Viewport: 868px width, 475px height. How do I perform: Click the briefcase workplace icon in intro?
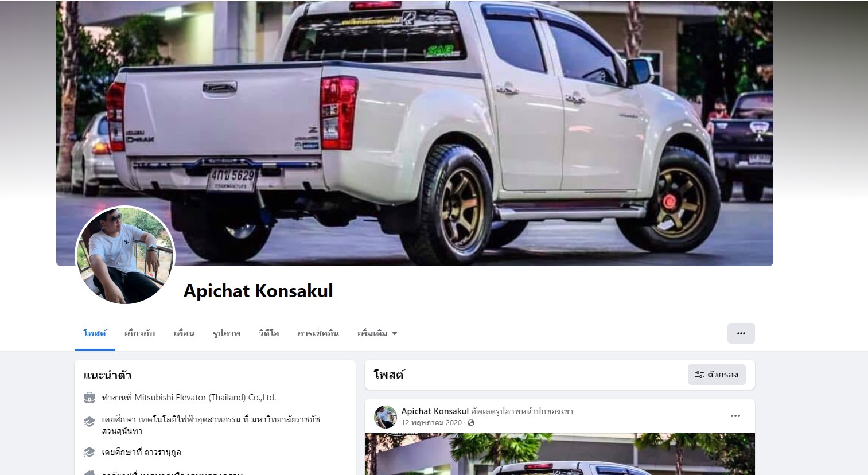click(x=89, y=397)
